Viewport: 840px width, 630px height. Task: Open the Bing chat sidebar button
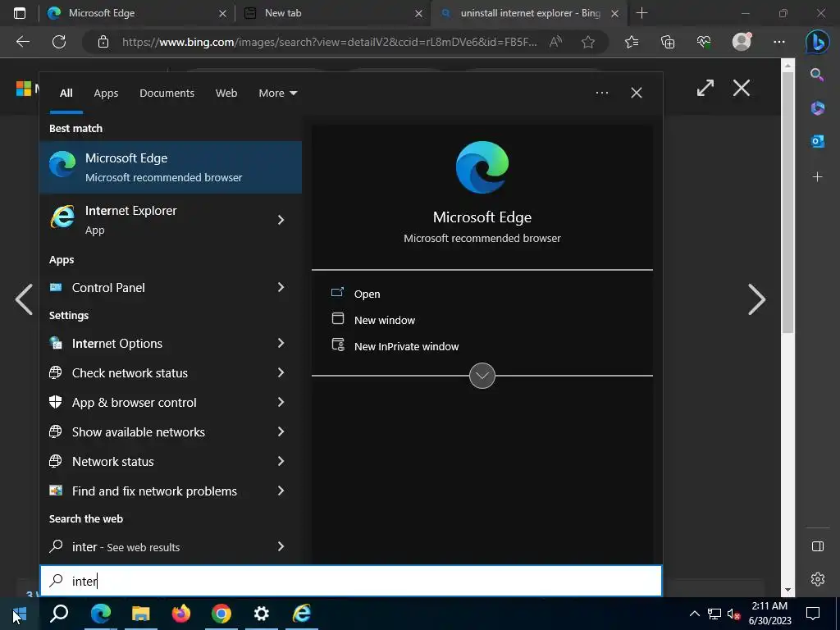click(x=818, y=42)
